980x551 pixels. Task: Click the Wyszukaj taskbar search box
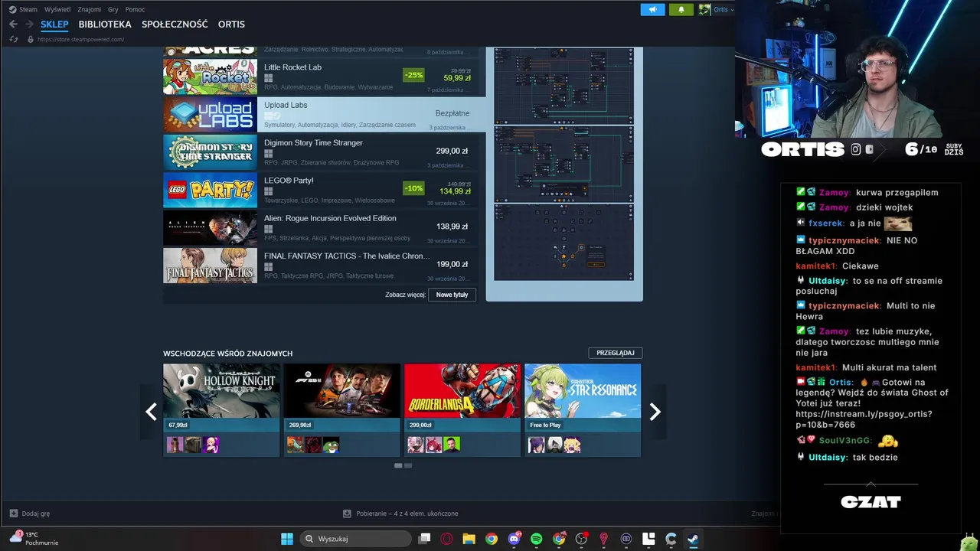[355, 539]
